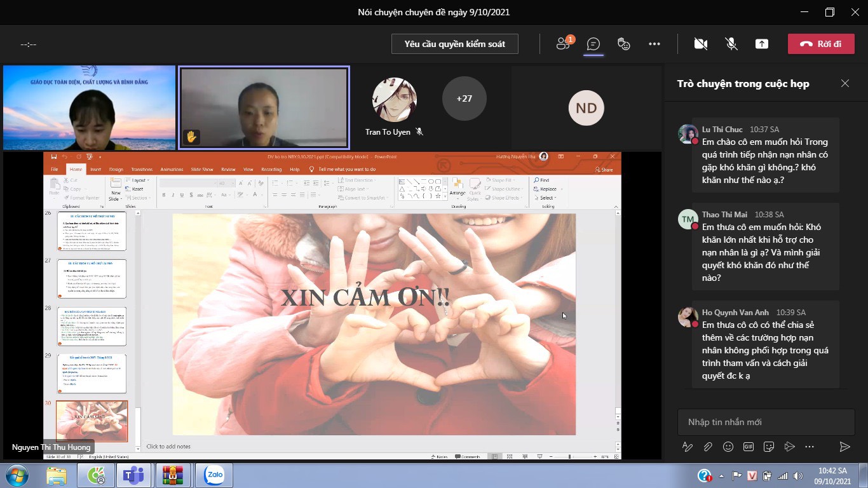868x488 pixels.
Task: Switch to PowerPoint Animations tab
Action: (172, 170)
